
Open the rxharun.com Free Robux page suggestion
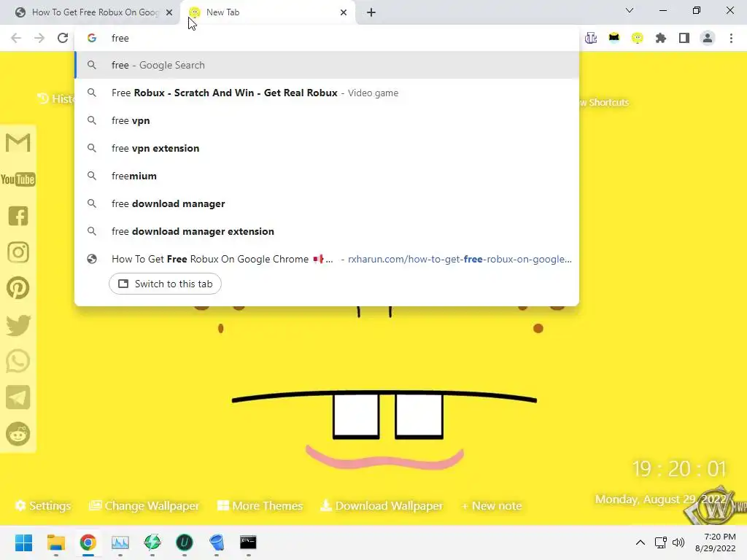coord(327,259)
